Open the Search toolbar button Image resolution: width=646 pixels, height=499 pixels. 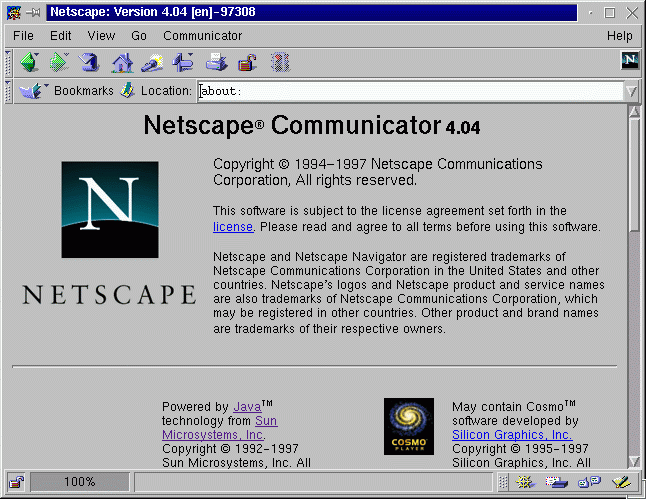pos(152,63)
